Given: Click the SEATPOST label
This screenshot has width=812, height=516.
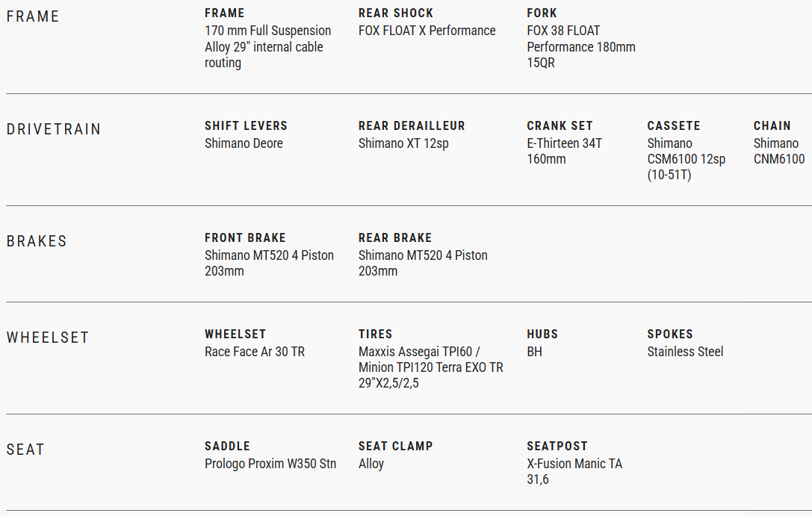Looking at the screenshot, I should pyautogui.click(x=557, y=446).
